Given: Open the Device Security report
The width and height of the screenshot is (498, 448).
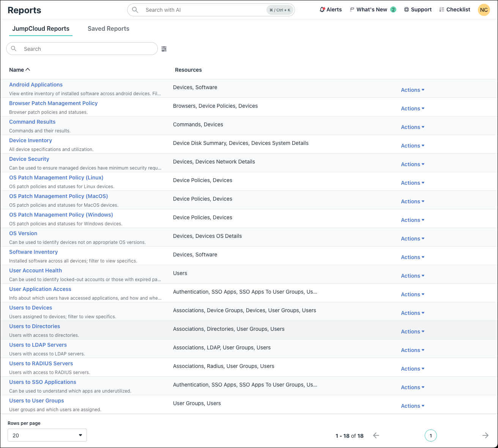Looking at the screenshot, I should tap(29, 159).
